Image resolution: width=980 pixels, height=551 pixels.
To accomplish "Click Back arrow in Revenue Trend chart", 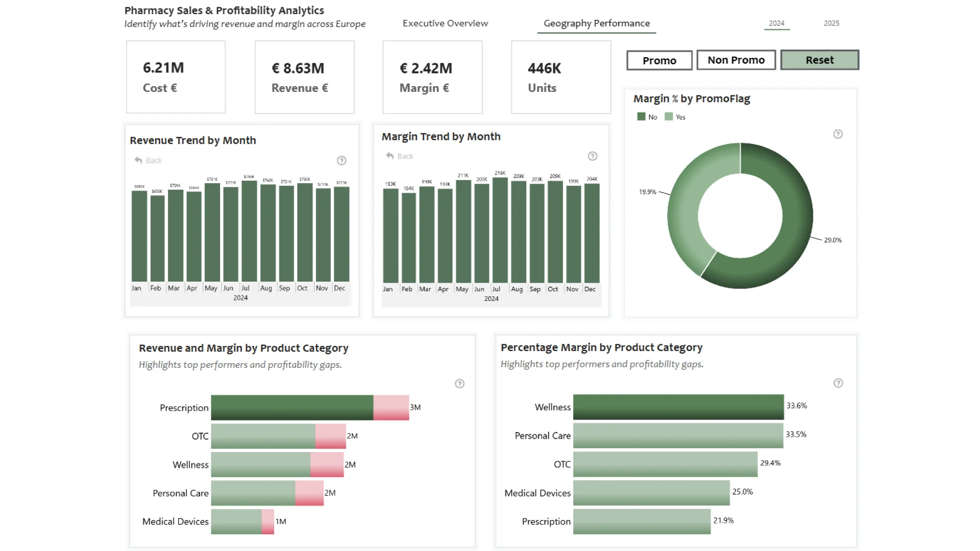I will tap(138, 160).
